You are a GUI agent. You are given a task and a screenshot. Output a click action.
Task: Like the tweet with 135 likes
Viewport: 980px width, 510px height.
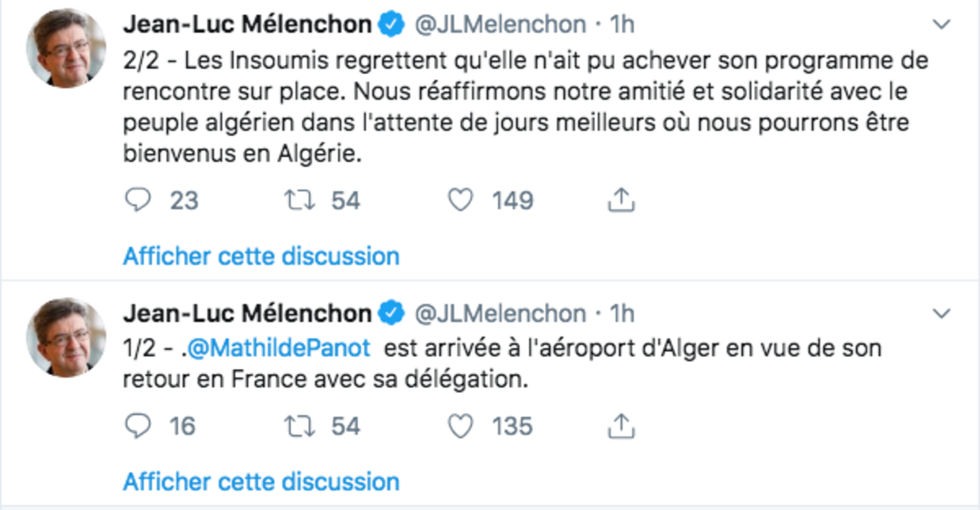tap(460, 426)
